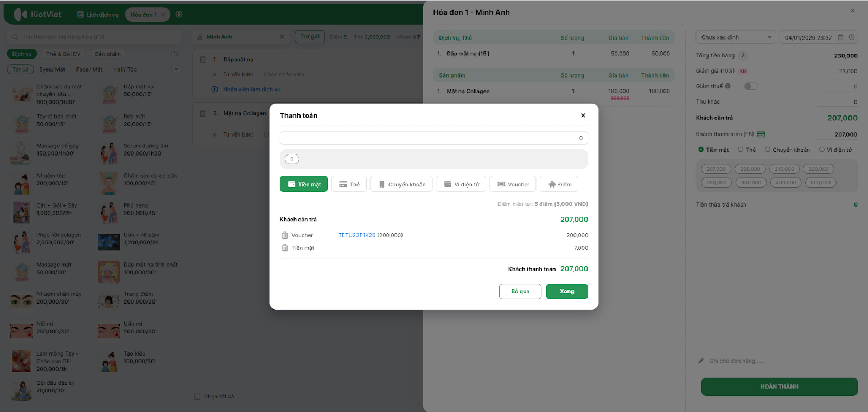Remove the Tiền mặt payment row
The width and height of the screenshot is (868, 412).
(285, 248)
